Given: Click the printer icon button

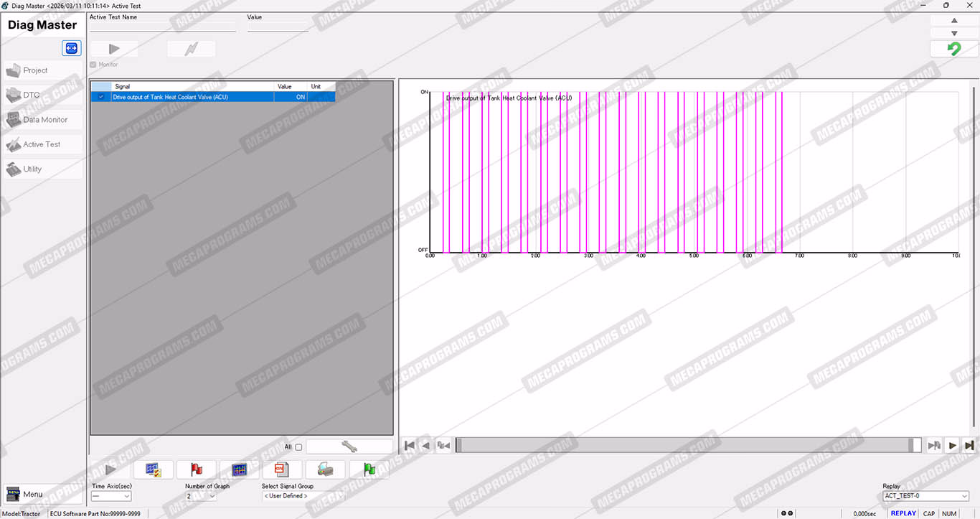Looking at the screenshot, I should 325,469.
